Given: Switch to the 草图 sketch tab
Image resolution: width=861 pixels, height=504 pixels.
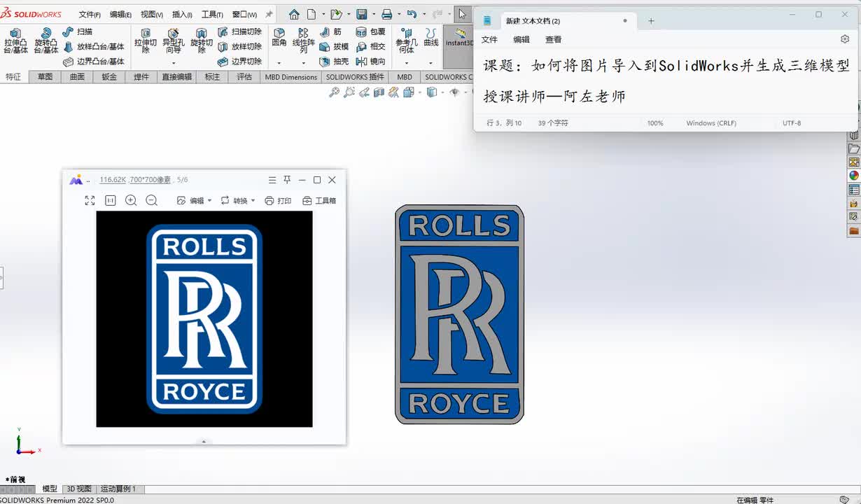Looking at the screenshot, I should [45, 77].
